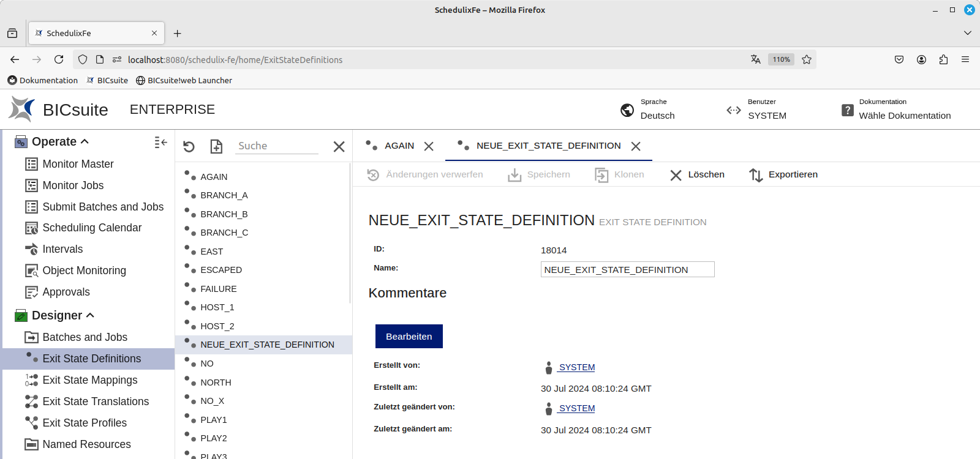Image resolution: width=980 pixels, height=459 pixels.
Task: Open the BICsuite!web Launcher bookmark
Action: click(x=184, y=80)
